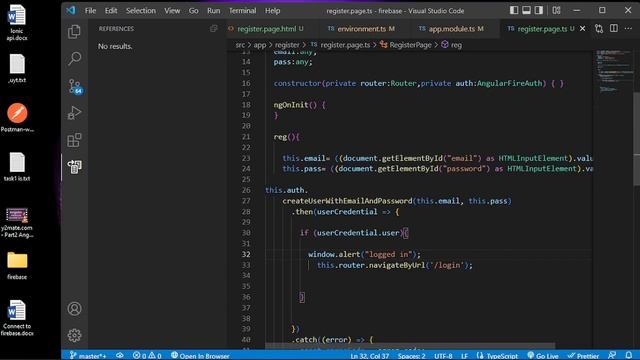Click the feedback icon in status bar

click(x=612, y=356)
